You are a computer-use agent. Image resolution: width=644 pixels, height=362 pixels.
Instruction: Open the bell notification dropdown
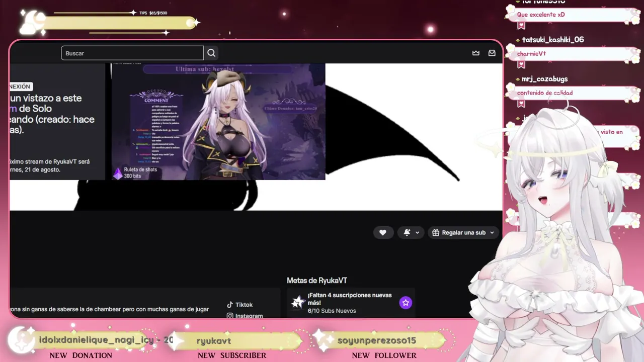click(411, 232)
